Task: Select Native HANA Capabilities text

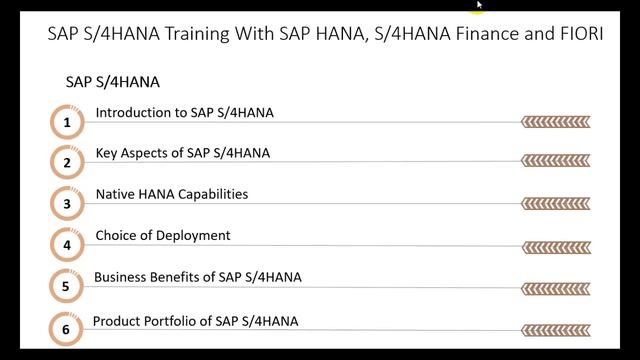Action: [172, 194]
